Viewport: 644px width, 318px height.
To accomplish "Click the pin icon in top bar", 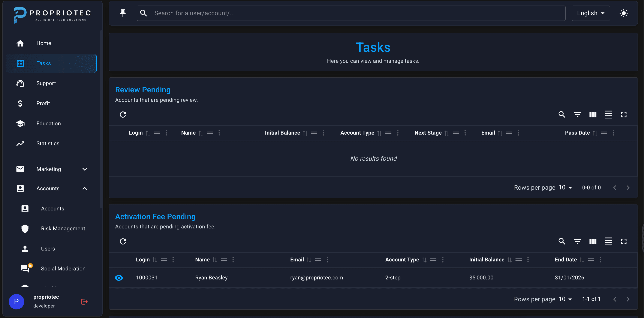I will [123, 13].
